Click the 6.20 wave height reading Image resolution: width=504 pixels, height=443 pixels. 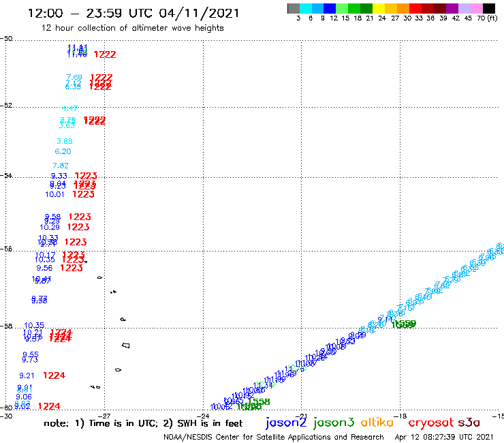pyautogui.click(x=63, y=151)
